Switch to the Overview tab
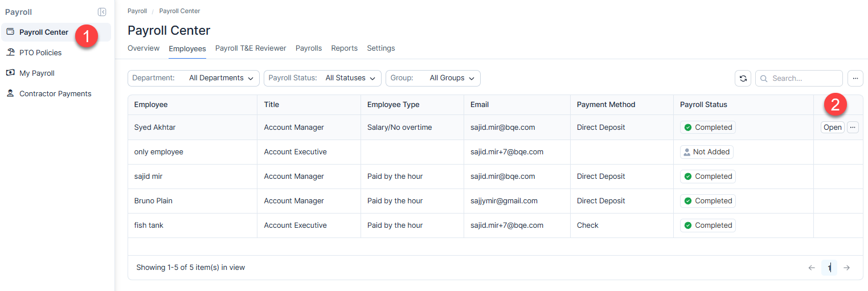868x291 pixels. 144,48
